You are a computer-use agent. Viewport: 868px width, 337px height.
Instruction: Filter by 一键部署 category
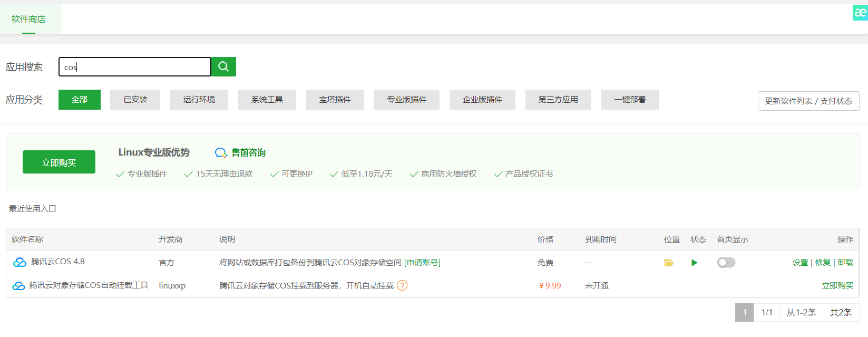[630, 100]
